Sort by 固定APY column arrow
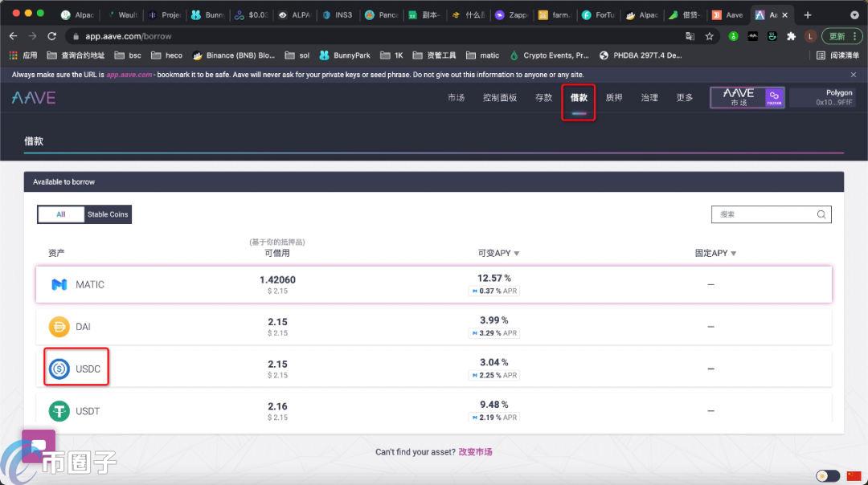This screenshot has height=485, width=868. [734, 253]
